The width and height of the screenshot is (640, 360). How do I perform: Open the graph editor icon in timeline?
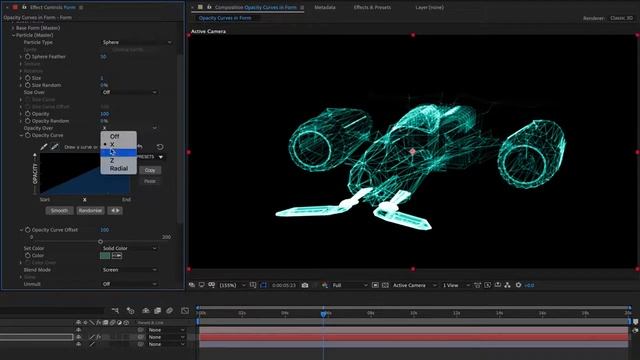point(185,311)
